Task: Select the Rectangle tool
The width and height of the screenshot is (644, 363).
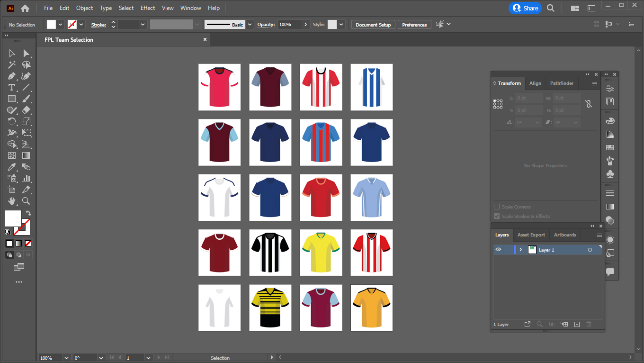Action: (10, 99)
